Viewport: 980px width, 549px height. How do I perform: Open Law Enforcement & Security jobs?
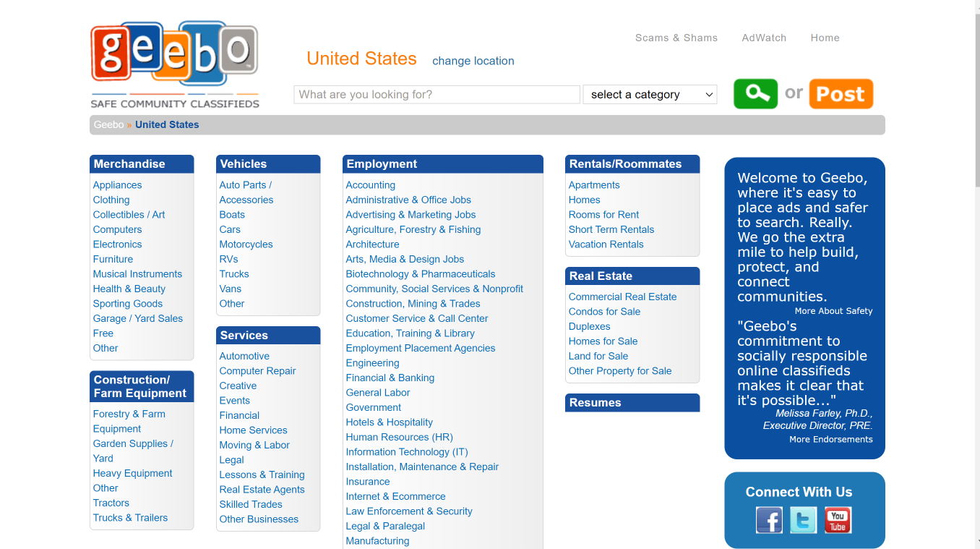point(409,511)
